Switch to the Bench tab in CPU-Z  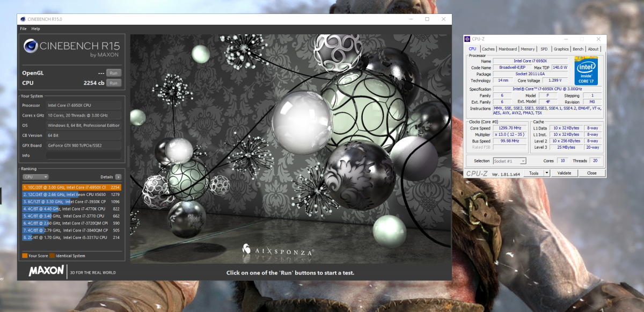tap(578, 49)
